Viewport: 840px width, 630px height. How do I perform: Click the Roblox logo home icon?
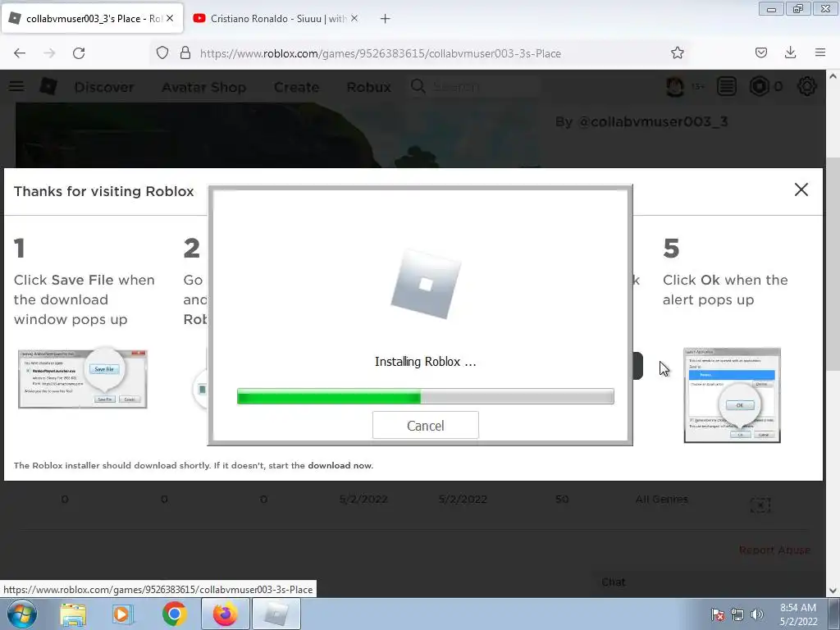point(48,86)
